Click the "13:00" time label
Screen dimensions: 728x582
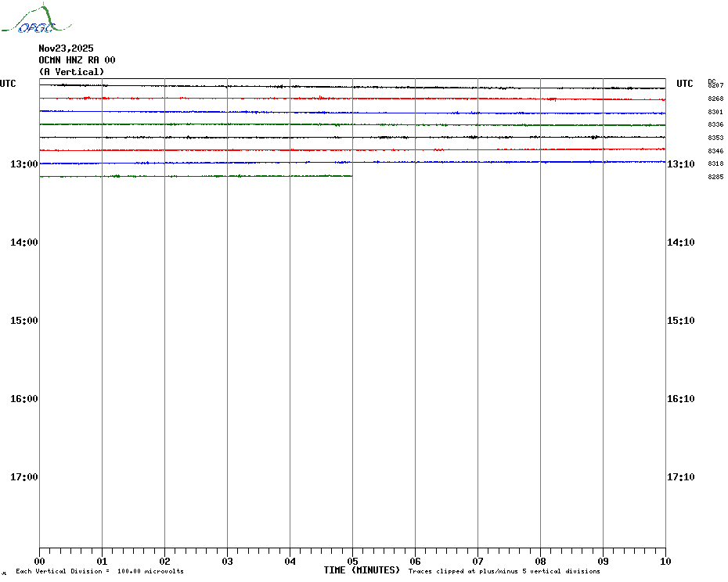(x=24, y=163)
